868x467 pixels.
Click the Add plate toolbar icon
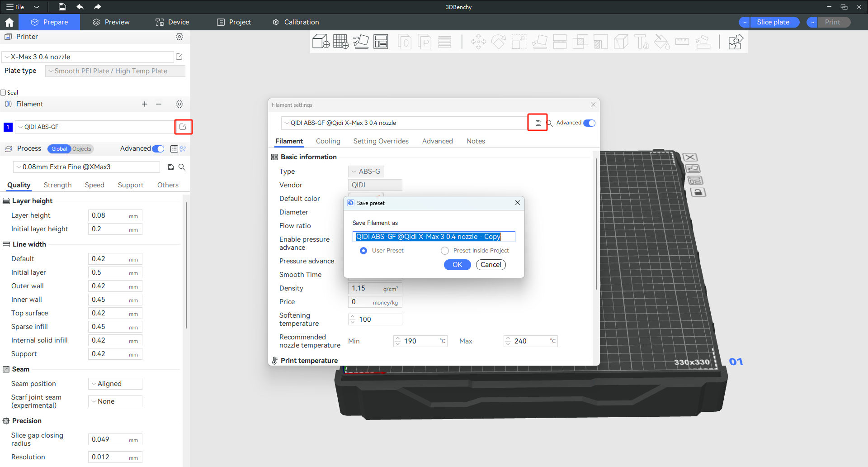pyautogui.click(x=340, y=42)
